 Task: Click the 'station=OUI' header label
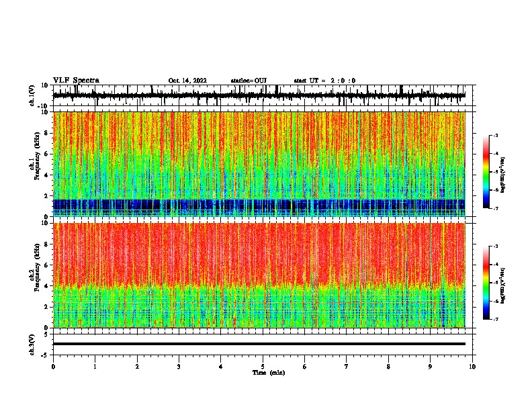coord(249,81)
